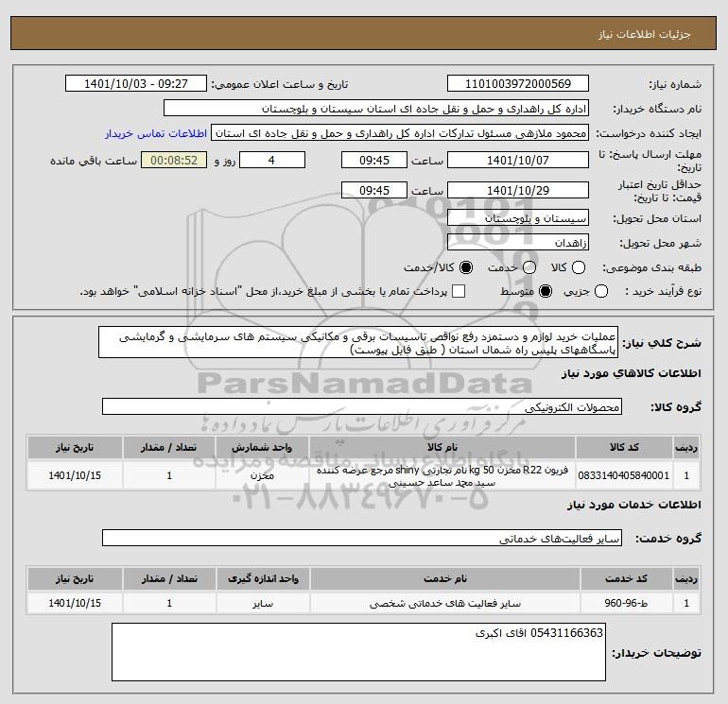Screen dimensions: 728x704
Task: Click the delivery city field زاهدان
Action: point(518,243)
